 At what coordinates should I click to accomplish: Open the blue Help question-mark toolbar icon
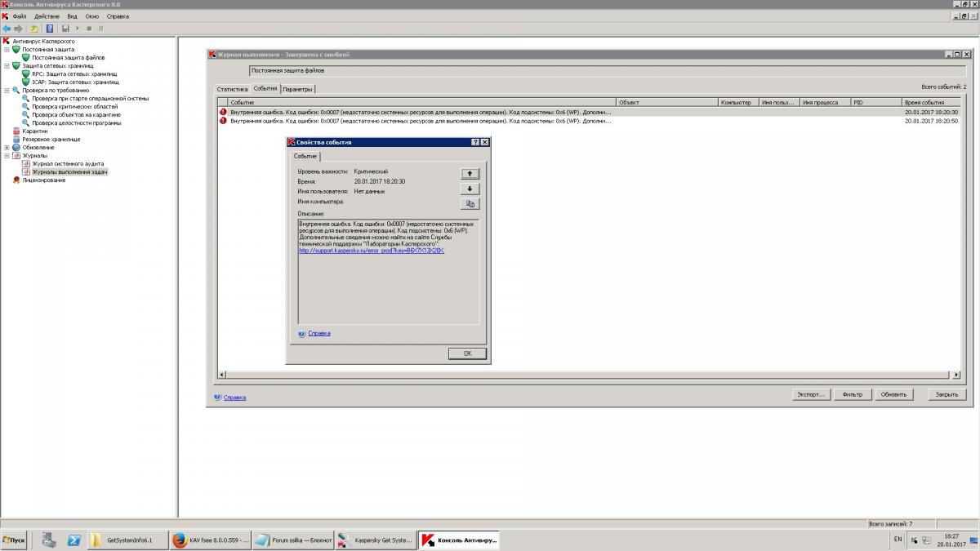click(x=50, y=29)
